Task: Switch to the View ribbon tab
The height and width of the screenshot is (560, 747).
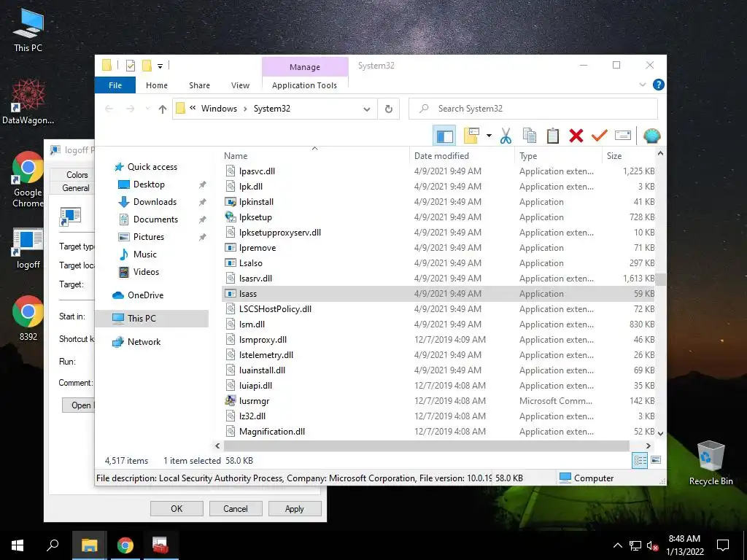Action: tap(240, 85)
